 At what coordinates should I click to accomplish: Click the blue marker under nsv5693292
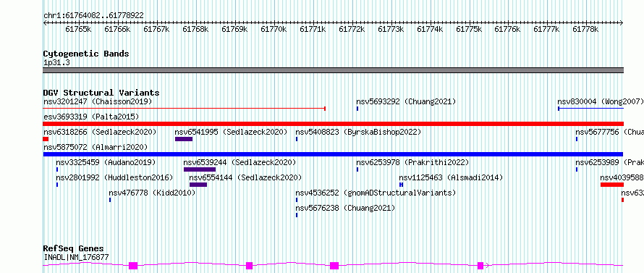coord(357,109)
